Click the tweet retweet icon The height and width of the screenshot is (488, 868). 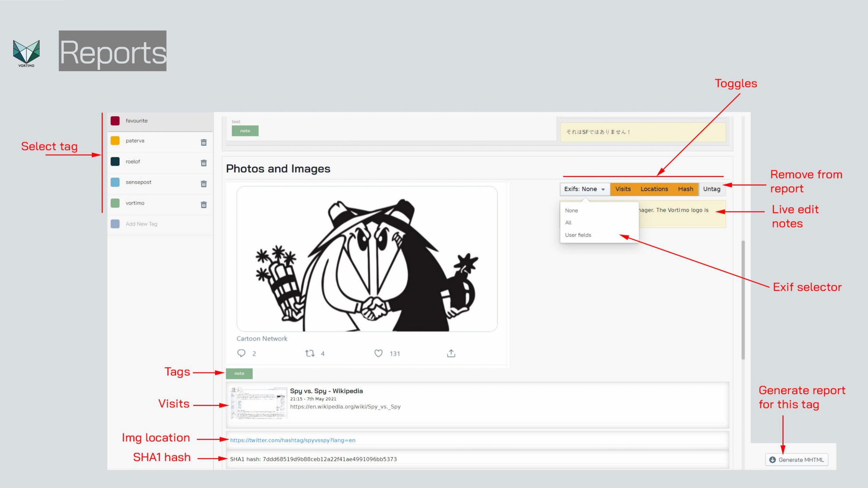coord(310,353)
